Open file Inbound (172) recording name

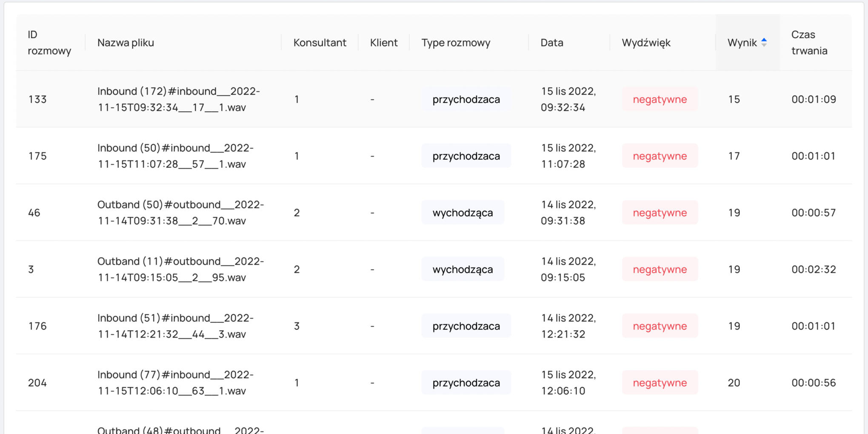(x=178, y=99)
